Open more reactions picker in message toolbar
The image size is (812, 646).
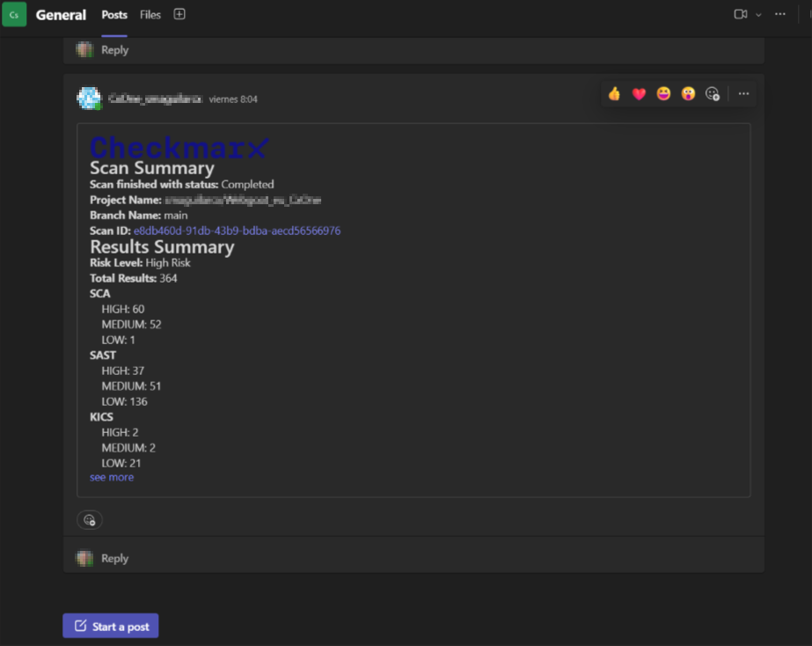(713, 94)
